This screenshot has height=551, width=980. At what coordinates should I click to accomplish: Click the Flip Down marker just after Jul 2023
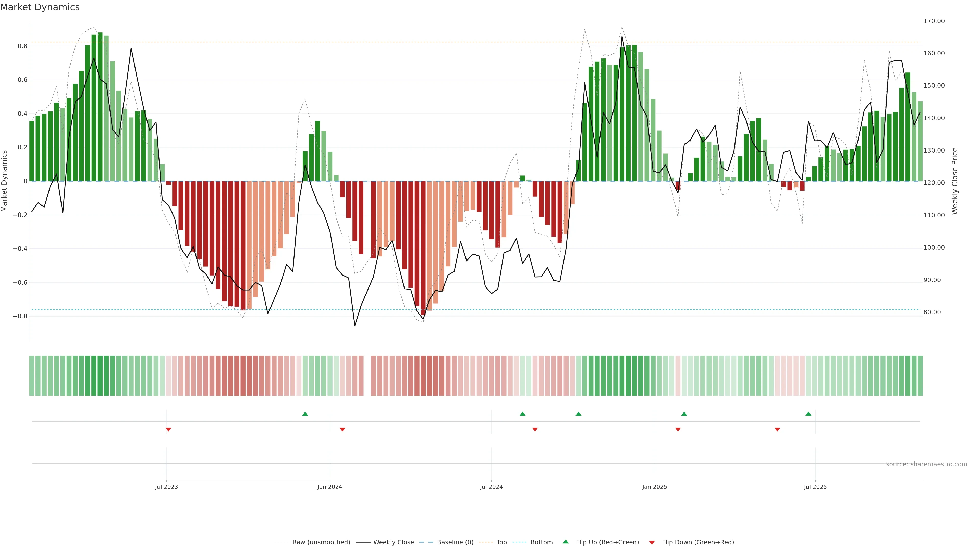tap(168, 429)
